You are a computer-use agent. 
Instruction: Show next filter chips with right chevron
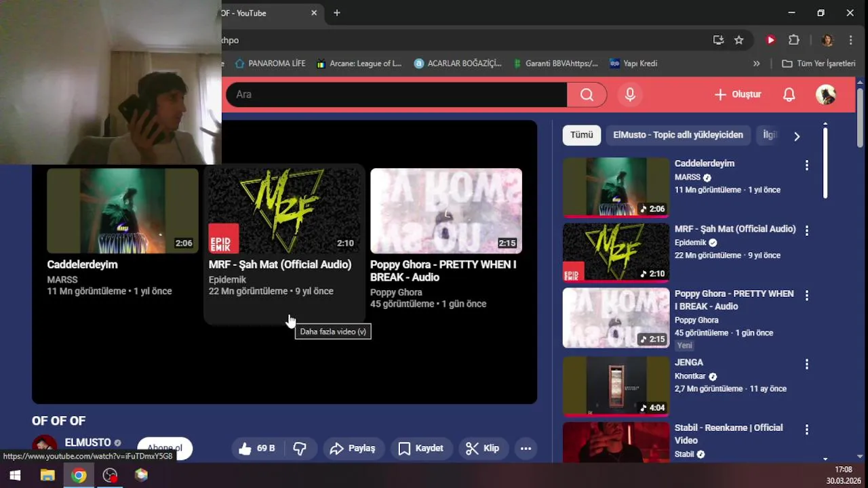coord(797,136)
